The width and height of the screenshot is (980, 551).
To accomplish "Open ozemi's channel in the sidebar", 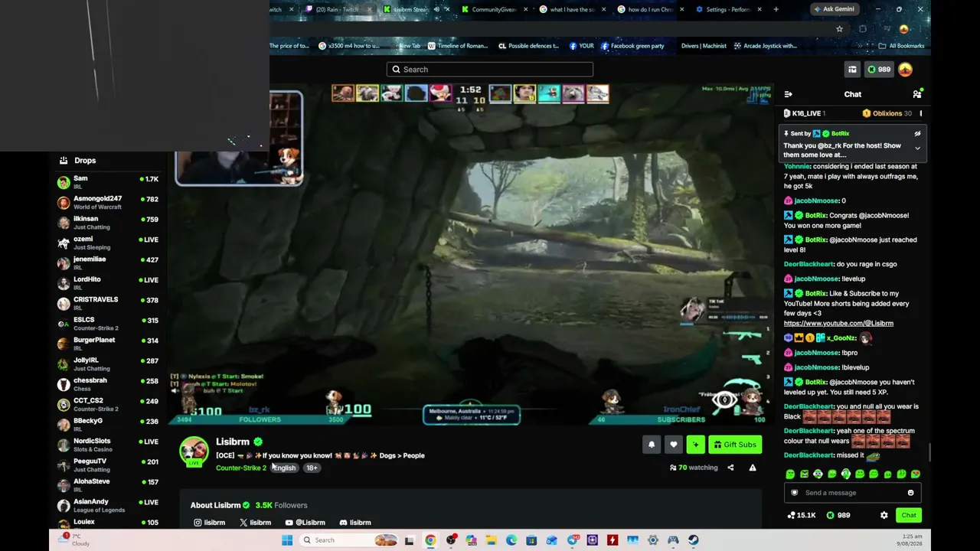I will pos(108,243).
